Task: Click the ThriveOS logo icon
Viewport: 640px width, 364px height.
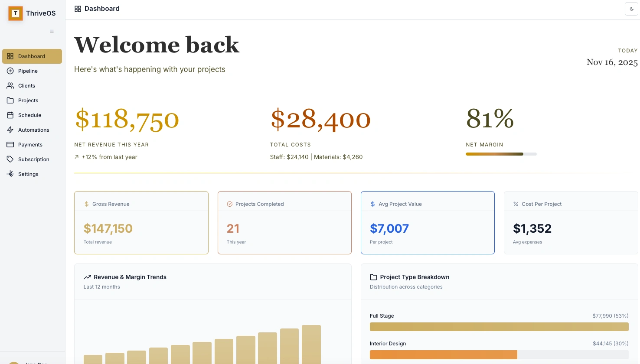Action: [16, 13]
